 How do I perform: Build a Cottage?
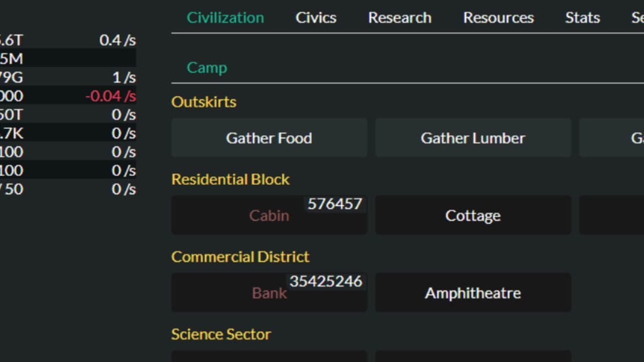click(x=473, y=215)
